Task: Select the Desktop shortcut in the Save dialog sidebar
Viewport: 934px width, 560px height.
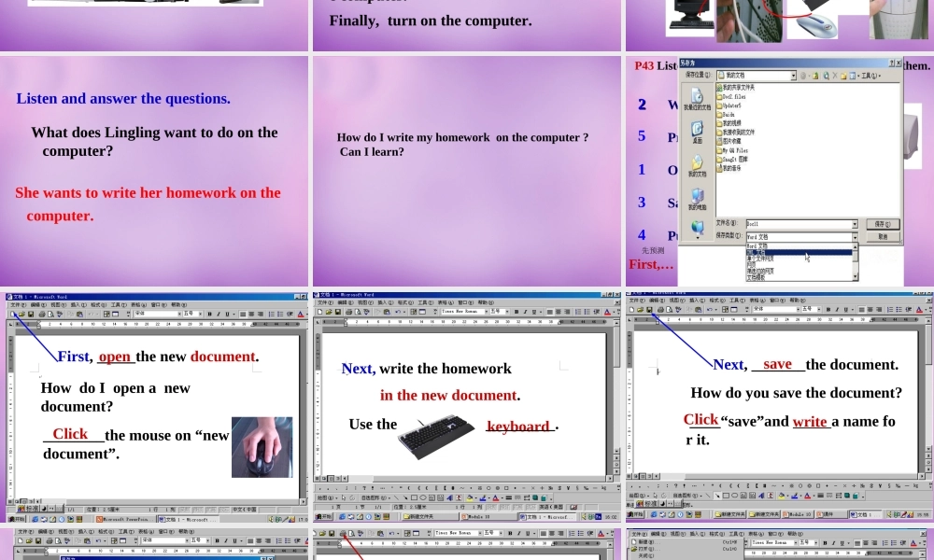Action: click(698, 130)
